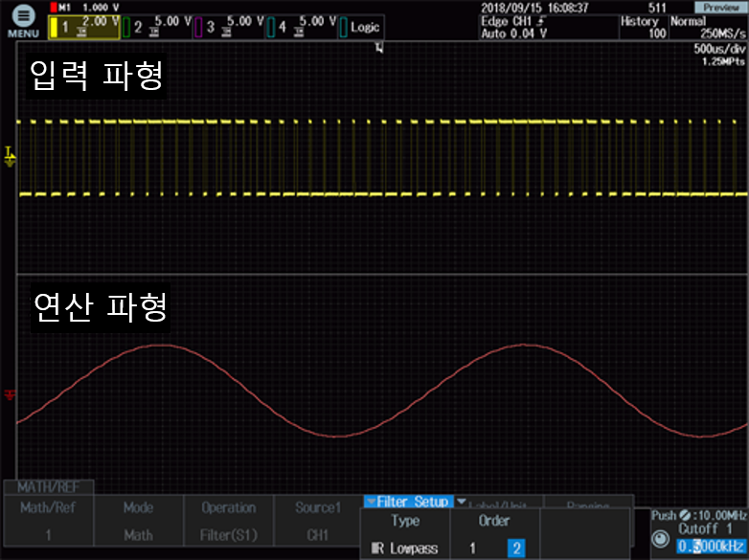The image size is (749, 560).
Task: Select the Math/Ref 1 soft key
Action: [x=48, y=521]
